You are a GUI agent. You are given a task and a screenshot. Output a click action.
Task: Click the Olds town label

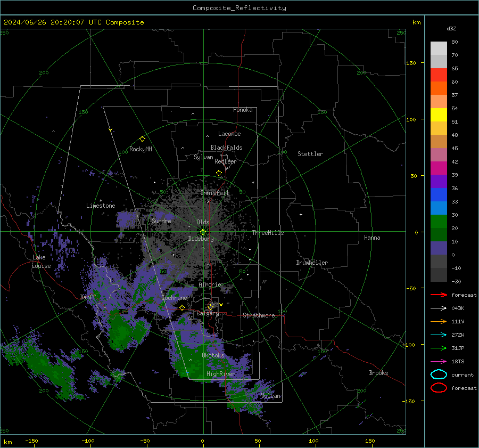pyautogui.click(x=203, y=222)
